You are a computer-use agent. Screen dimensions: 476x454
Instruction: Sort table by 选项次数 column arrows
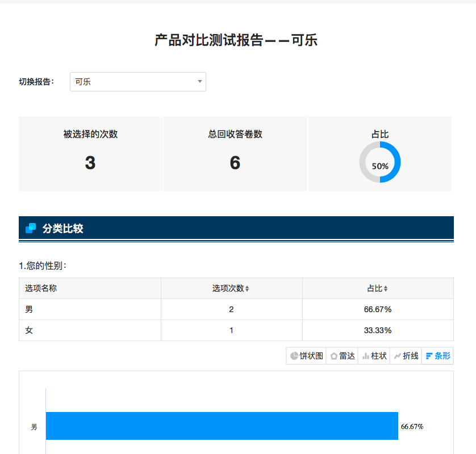247,288
